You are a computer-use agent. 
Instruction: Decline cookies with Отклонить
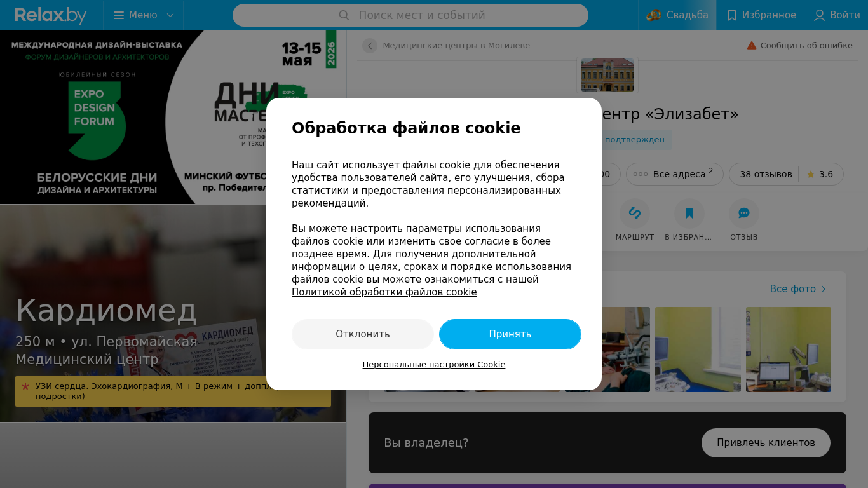click(x=363, y=334)
